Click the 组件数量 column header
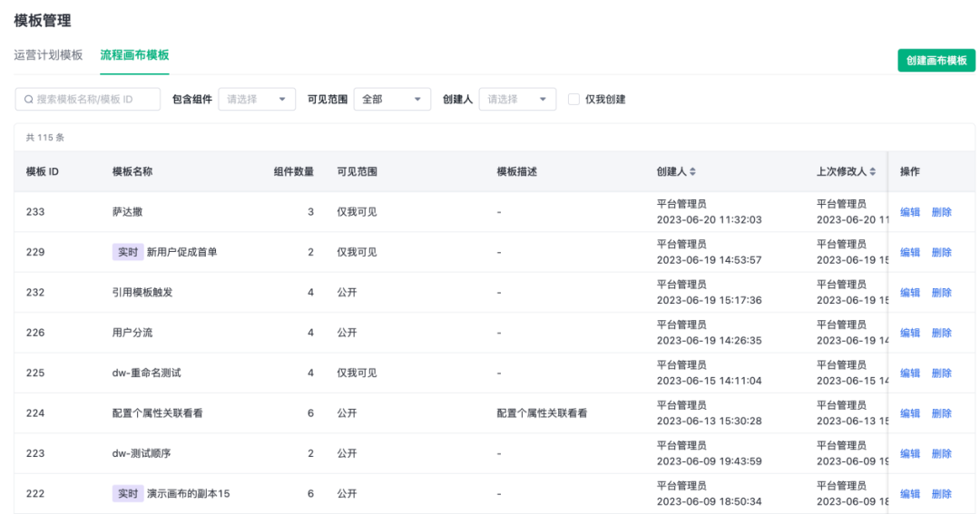980x514 pixels. [294, 171]
